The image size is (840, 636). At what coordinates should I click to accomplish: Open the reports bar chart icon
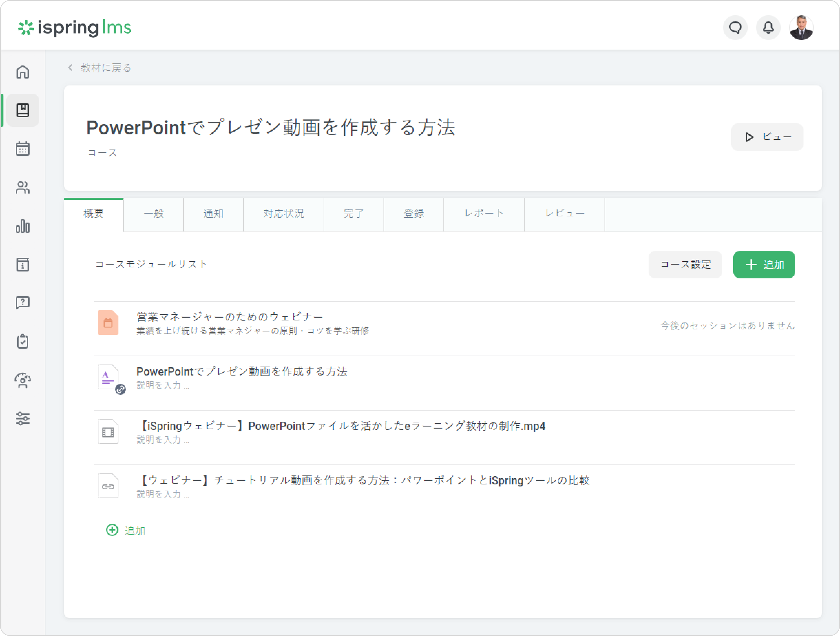(23, 226)
